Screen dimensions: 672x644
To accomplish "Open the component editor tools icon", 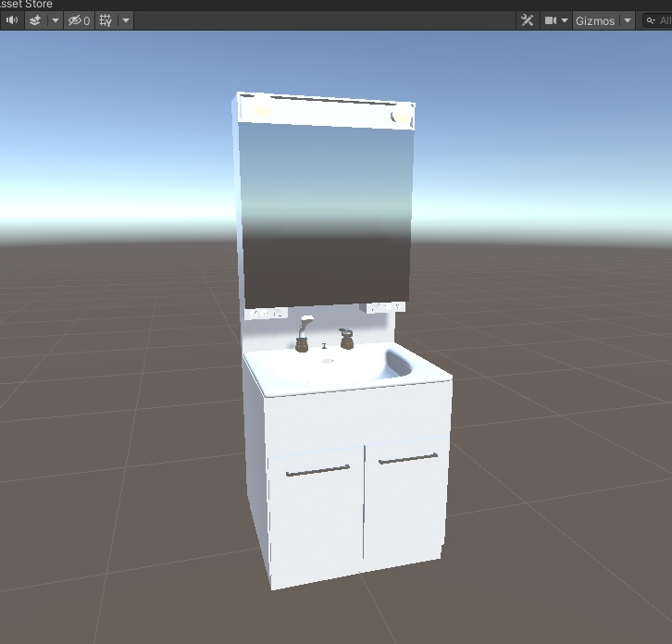I will pos(527,20).
